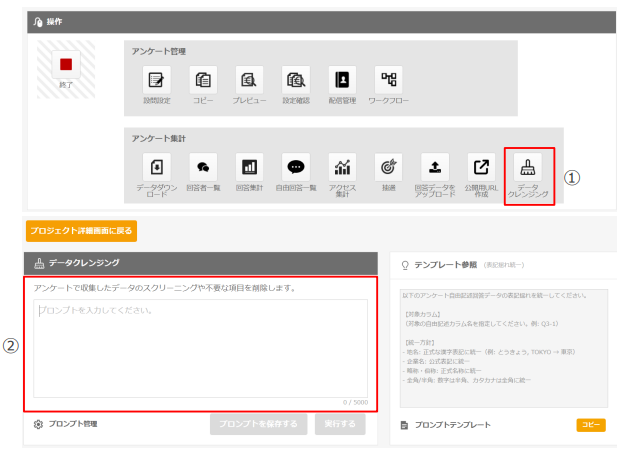Click the 0 / 5000 character counter
Image resolution: width=617 pixels, height=449 pixels.
(355, 402)
